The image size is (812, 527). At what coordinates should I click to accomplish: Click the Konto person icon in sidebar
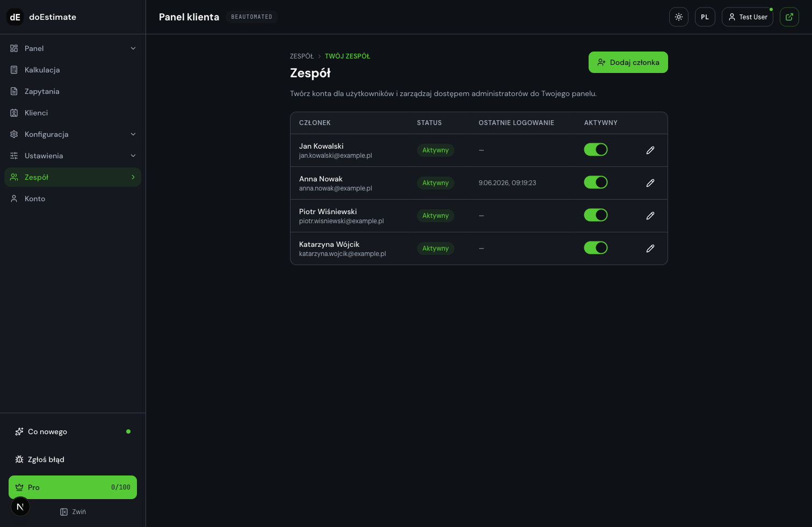coord(14,199)
